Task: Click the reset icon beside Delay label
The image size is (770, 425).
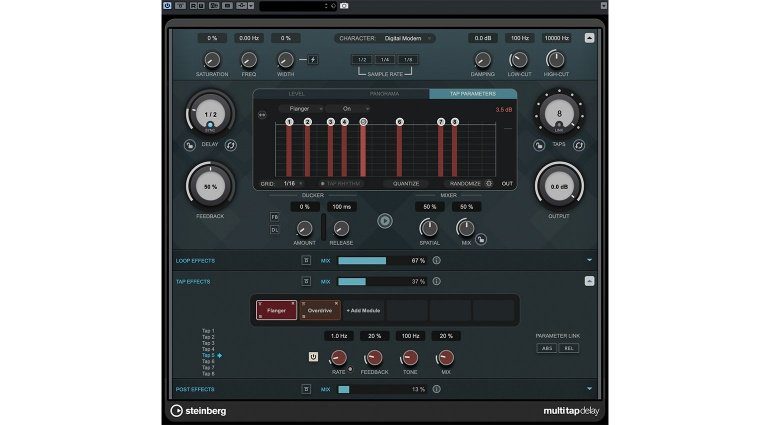Action: coord(232,145)
